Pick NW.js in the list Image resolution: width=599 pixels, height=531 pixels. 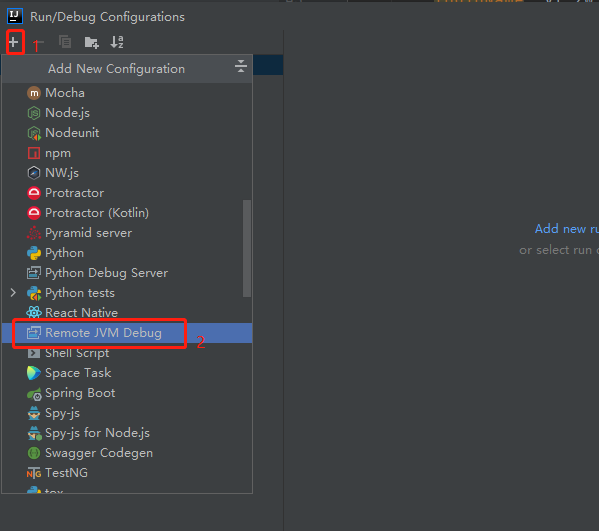[x=127, y=173]
